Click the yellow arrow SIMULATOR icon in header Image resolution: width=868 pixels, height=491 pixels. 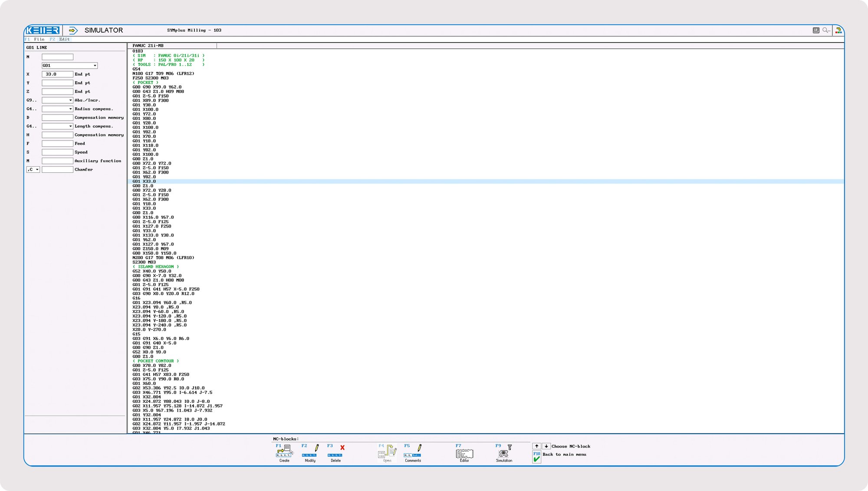(72, 30)
